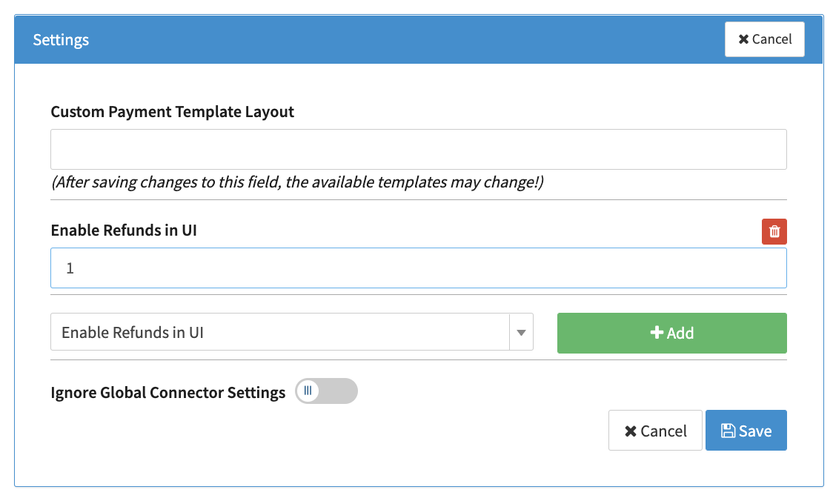The image size is (833, 504).
Task: Click the dropdown arrow beside the setting selector
Action: pyautogui.click(x=521, y=333)
